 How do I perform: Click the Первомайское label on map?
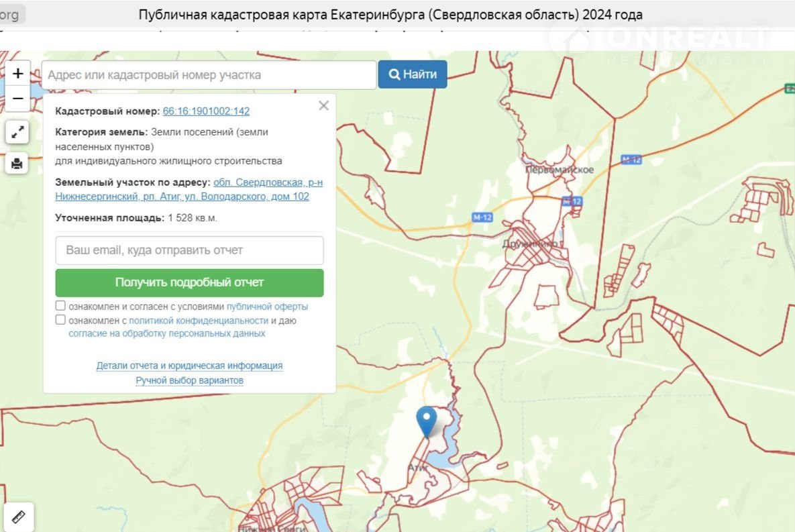click(560, 170)
